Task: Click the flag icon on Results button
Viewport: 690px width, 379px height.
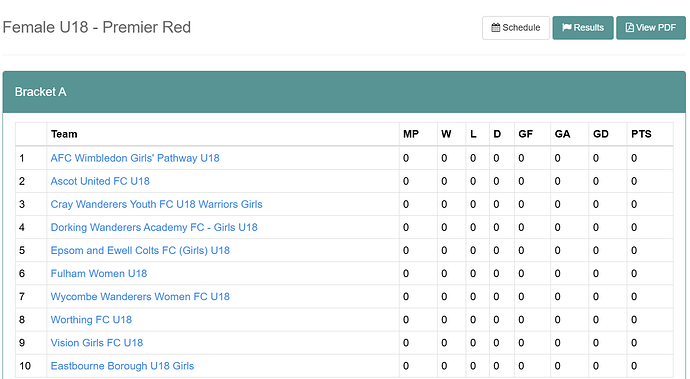Action: point(567,28)
